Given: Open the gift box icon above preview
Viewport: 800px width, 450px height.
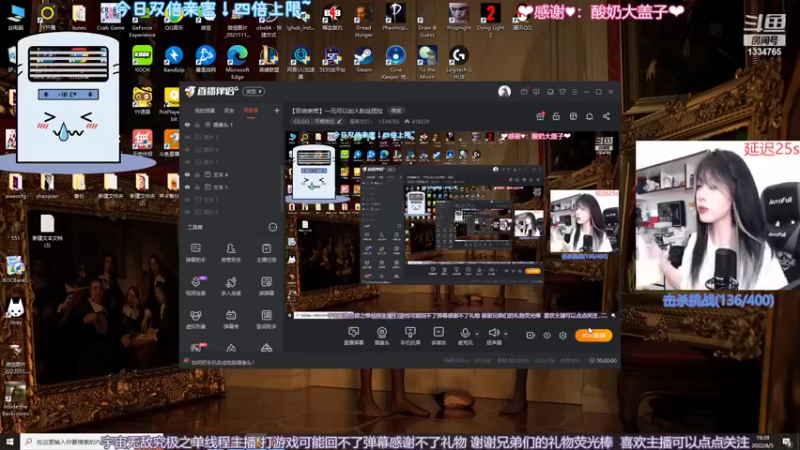Looking at the screenshot, I should tap(540, 116).
